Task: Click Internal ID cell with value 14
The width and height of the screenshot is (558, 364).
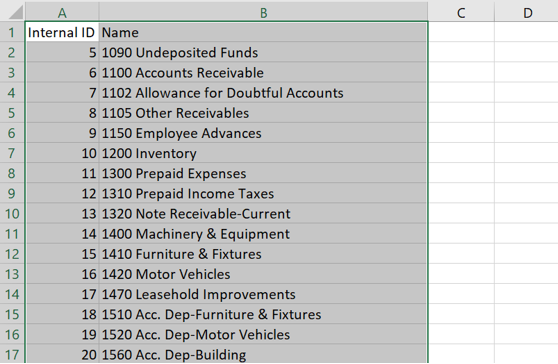Action: tap(62, 234)
